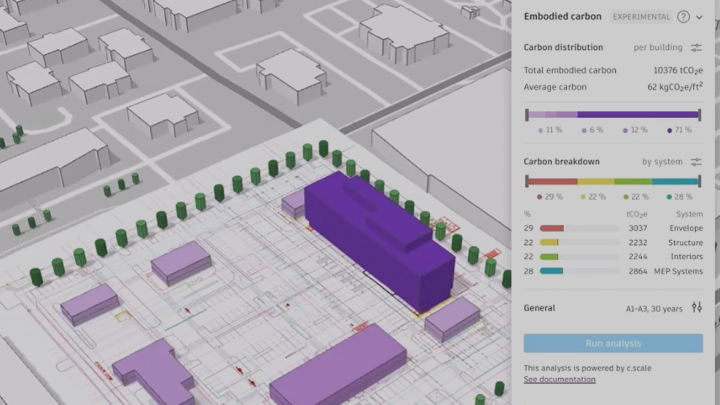Click the dark purple 71% distribution bar segment

tap(637, 115)
